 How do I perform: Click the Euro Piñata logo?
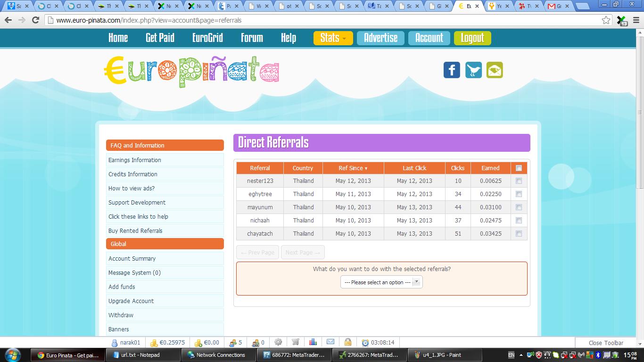(191, 71)
